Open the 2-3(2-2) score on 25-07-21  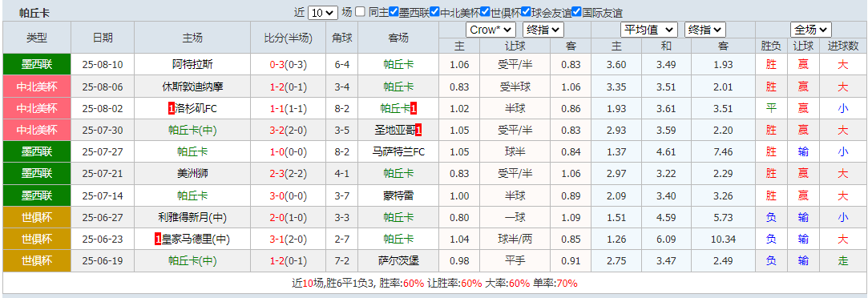[288, 174]
